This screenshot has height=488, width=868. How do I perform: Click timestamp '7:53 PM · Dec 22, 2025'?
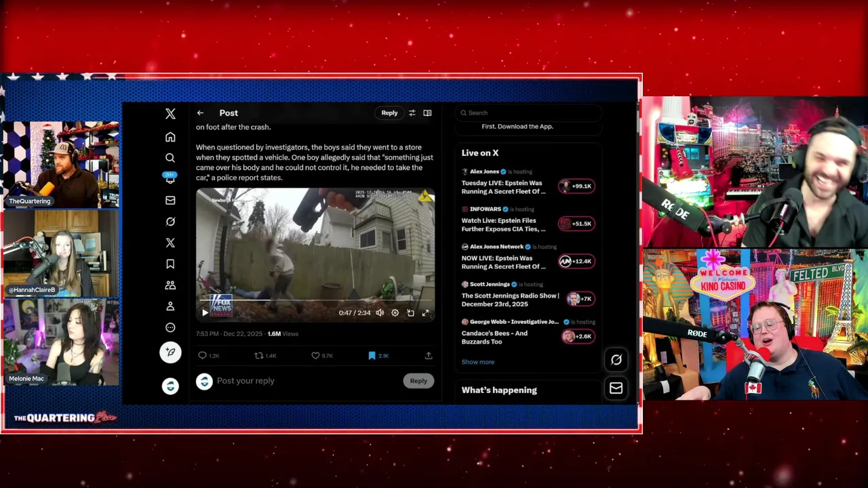[229, 334]
